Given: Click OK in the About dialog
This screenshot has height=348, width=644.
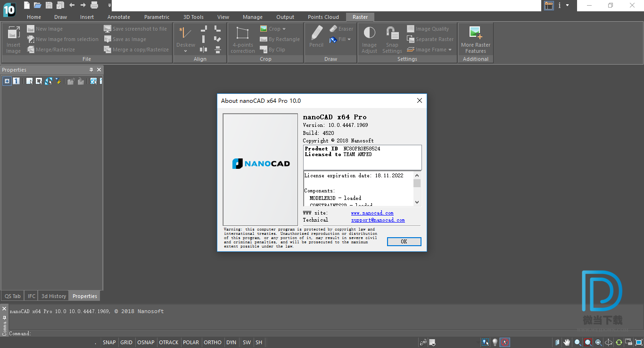Looking at the screenshot, I should [x=404, y=241].
